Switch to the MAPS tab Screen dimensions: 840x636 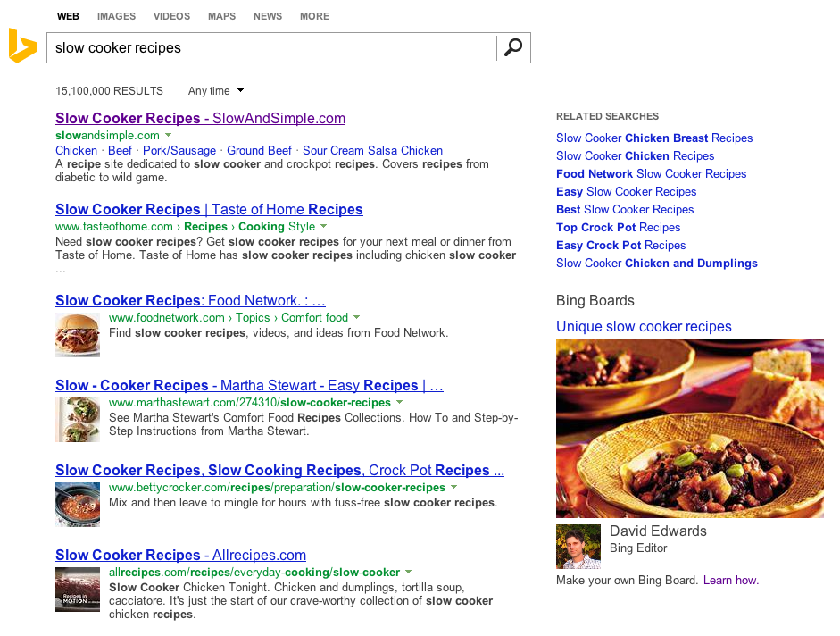click(x=221, y=16)
